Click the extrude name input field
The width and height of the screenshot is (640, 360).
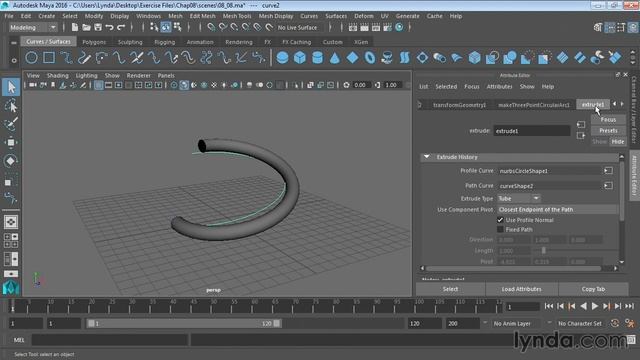click(x=532, y=131)
